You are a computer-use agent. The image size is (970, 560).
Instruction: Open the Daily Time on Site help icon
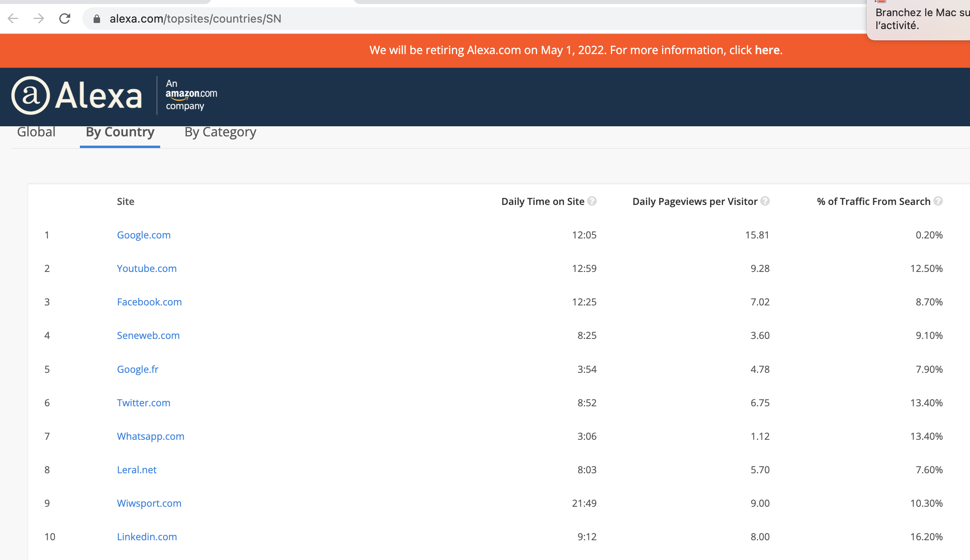tap(592, 201)
